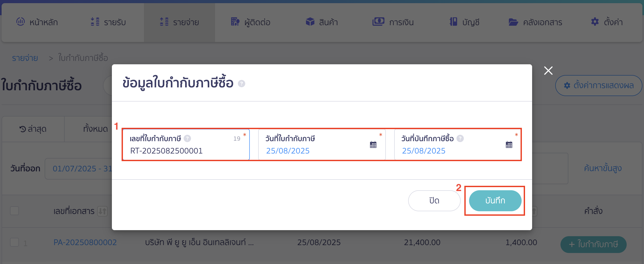Click the dashboard icon beside หน้าหลัก

point(20,22)
